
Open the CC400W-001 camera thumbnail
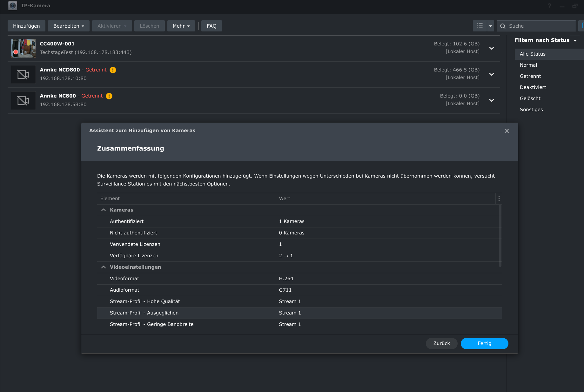point(23,48)
